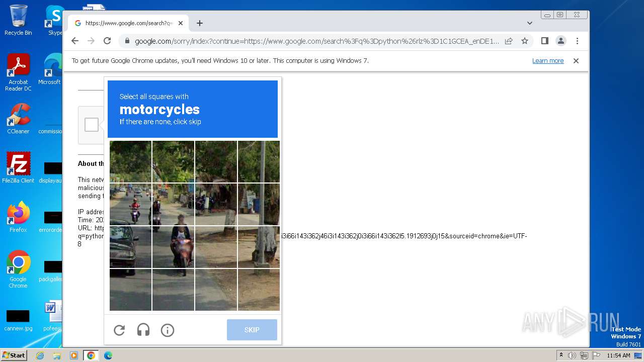
Task: Check the I'm not a robot checkbox
Action: (92, 125)
